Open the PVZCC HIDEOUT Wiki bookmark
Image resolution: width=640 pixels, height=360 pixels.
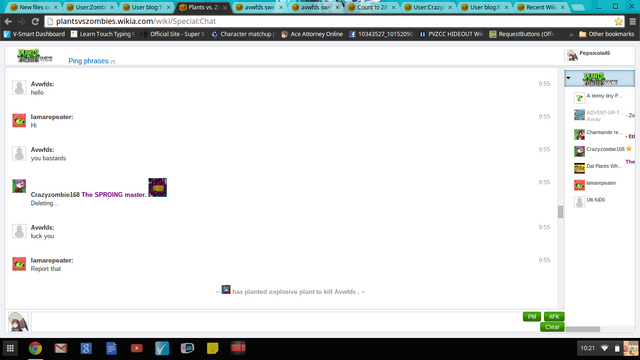[451, 34]
